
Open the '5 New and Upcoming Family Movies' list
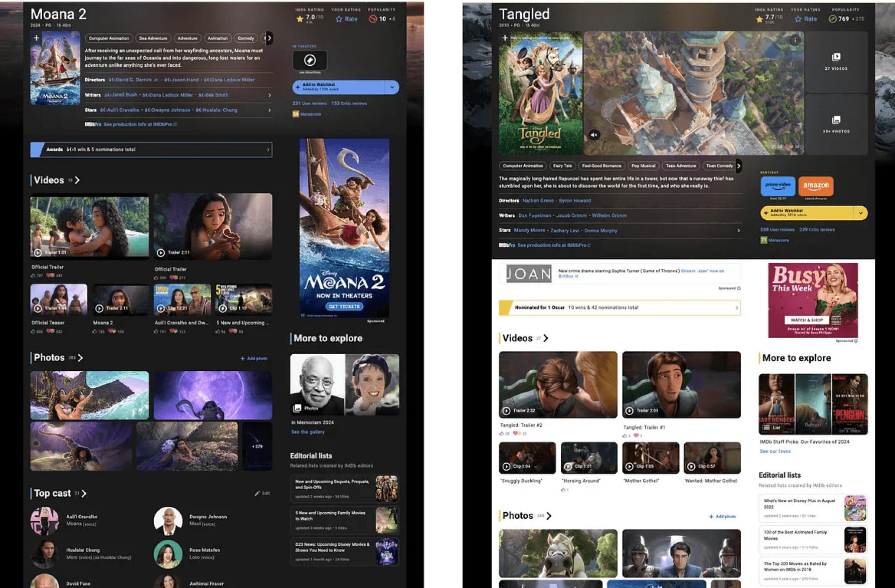tap(345, 520)
